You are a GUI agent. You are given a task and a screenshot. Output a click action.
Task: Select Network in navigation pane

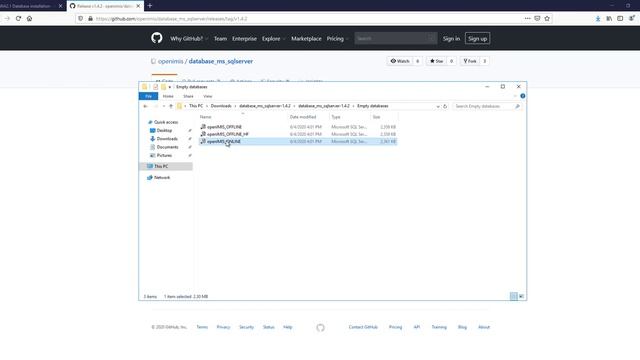tap(162, 178)
